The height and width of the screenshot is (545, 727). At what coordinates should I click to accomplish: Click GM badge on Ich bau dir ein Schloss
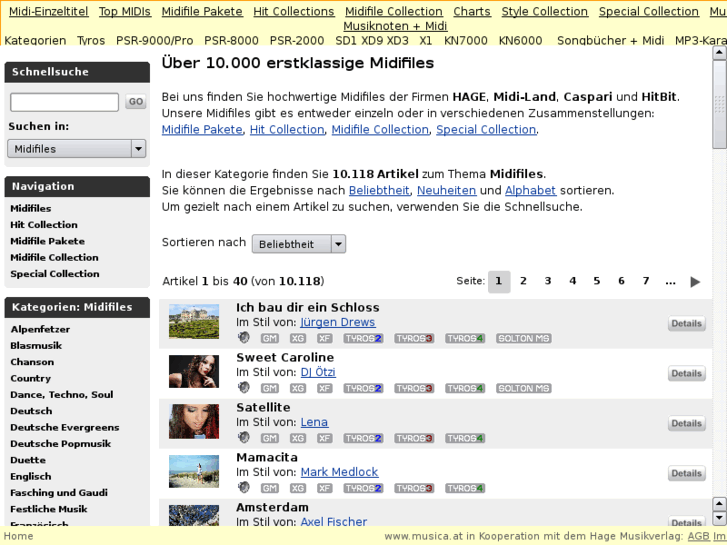tap(270, 339)
